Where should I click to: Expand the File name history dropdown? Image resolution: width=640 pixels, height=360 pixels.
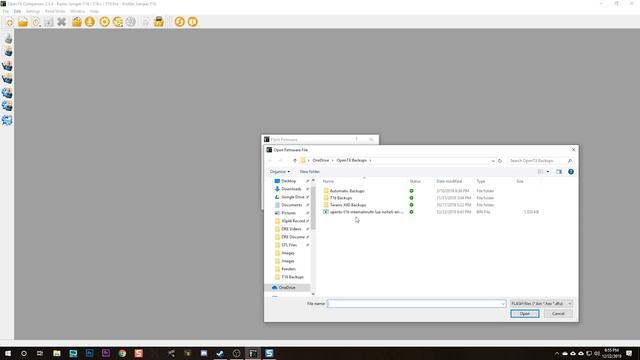(503, 304)
